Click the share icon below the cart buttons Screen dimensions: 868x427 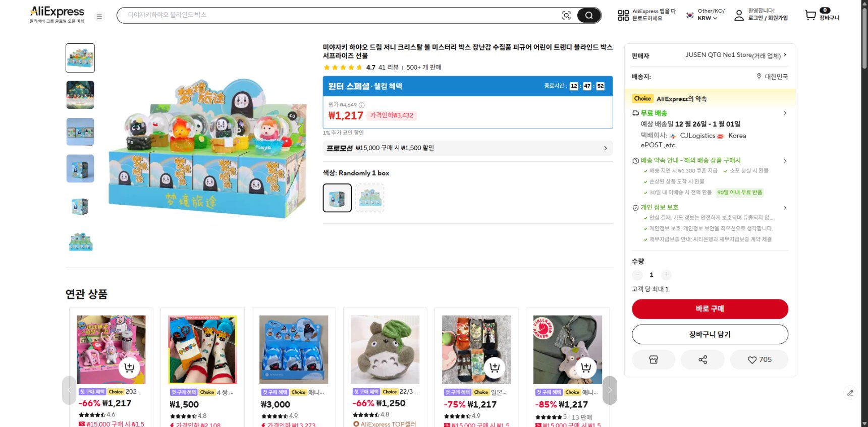click(x=702, y=359)
